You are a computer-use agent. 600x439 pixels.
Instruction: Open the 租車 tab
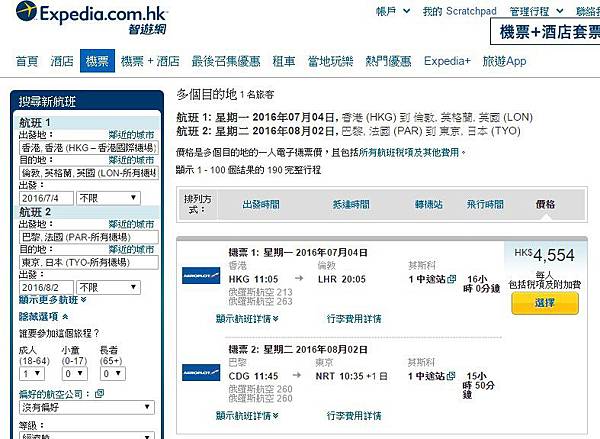click(284, 61)
